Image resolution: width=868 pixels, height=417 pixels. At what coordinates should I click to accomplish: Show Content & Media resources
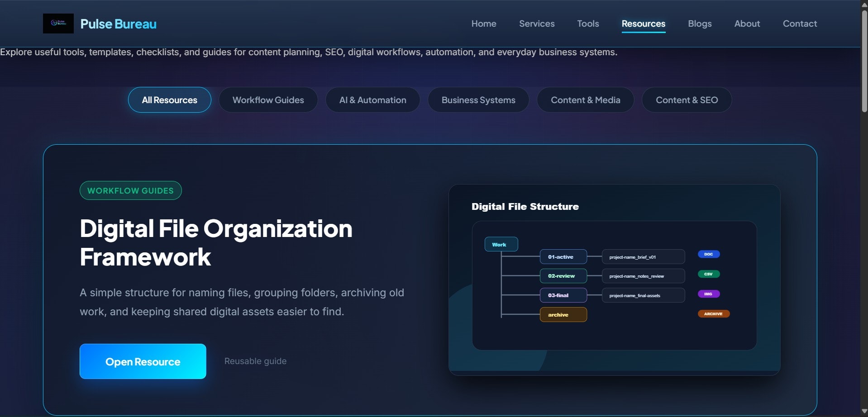point(586,100)
